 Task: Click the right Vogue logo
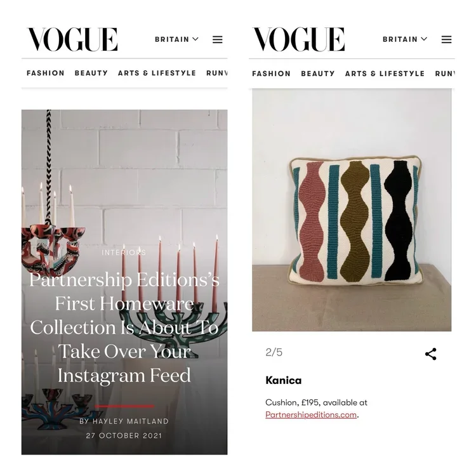pos(299,39)
